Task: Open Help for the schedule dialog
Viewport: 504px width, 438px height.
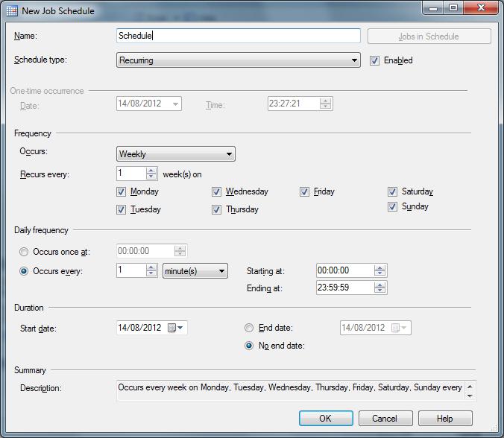Action: point(445,419)
